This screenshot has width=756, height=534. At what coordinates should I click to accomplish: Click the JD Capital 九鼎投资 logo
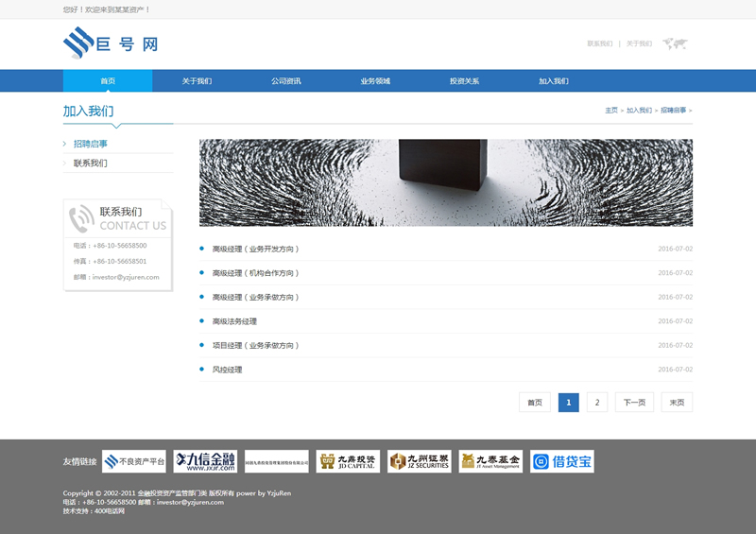[x=348, y=461]
